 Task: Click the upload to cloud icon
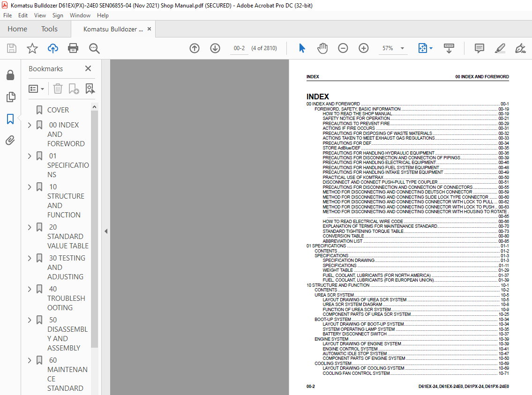click(x=52, y=48)
